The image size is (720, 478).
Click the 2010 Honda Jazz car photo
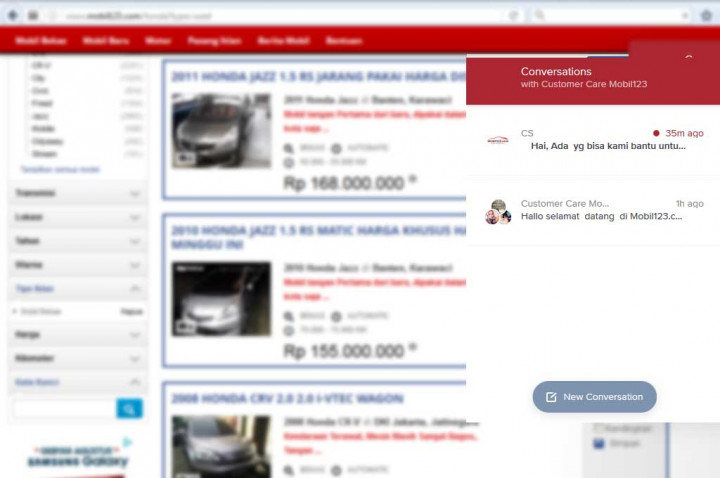click(x=221, y=299)
